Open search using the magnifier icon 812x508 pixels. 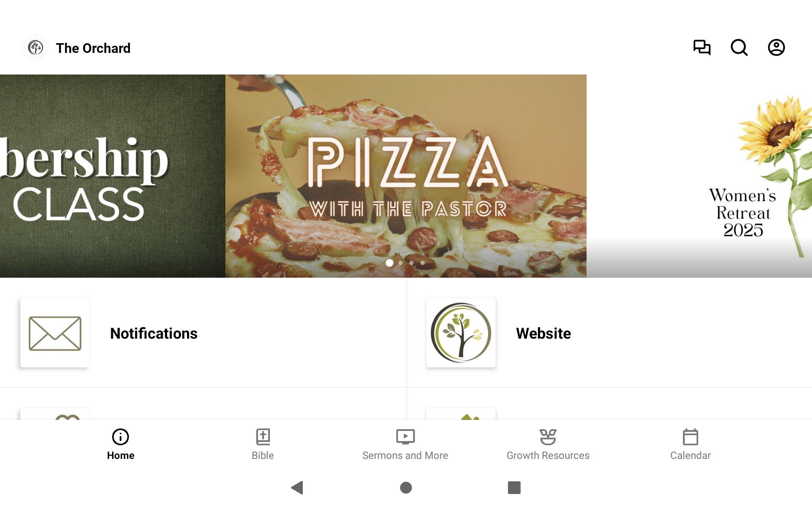point(739,47)
